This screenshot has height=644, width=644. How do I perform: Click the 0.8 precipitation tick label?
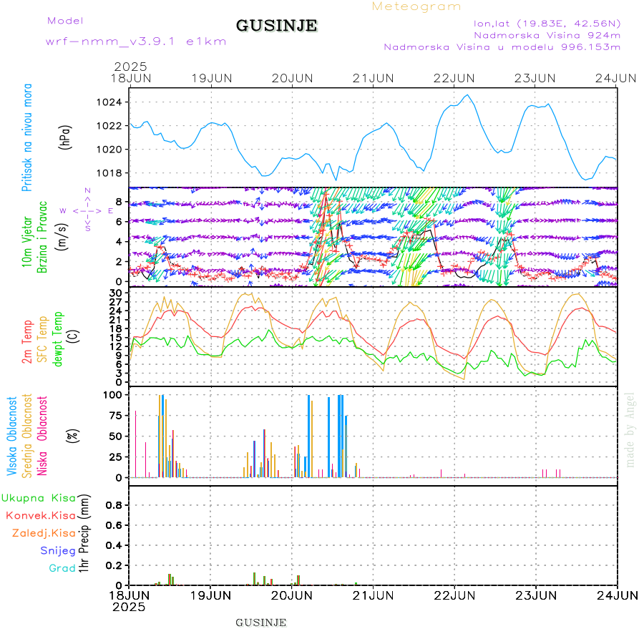pyautogui.click(x=114, y=505)
